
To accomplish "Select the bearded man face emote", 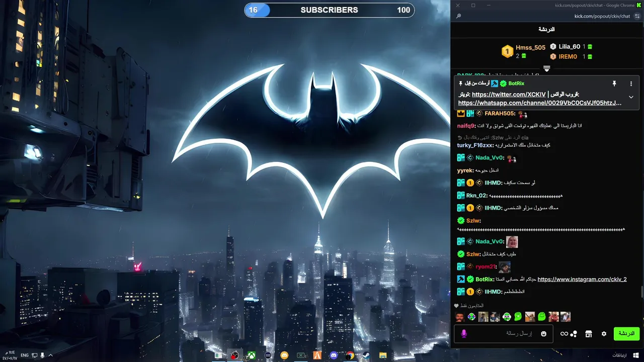I will pos(459,317).
